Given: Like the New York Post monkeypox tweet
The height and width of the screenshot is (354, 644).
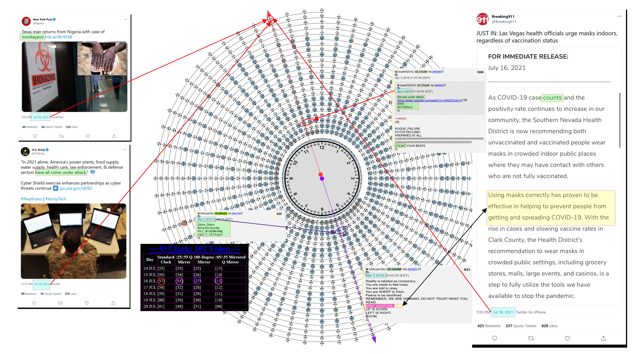Looking at the screenshot, I should coord(88,136).
